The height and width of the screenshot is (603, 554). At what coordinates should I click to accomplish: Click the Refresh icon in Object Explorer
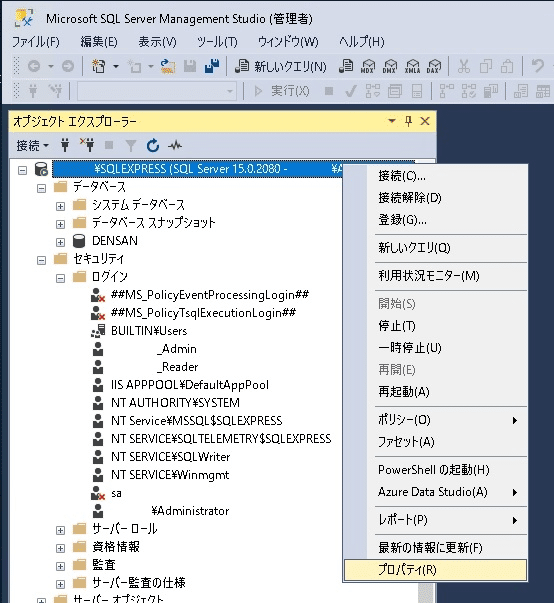153,145
